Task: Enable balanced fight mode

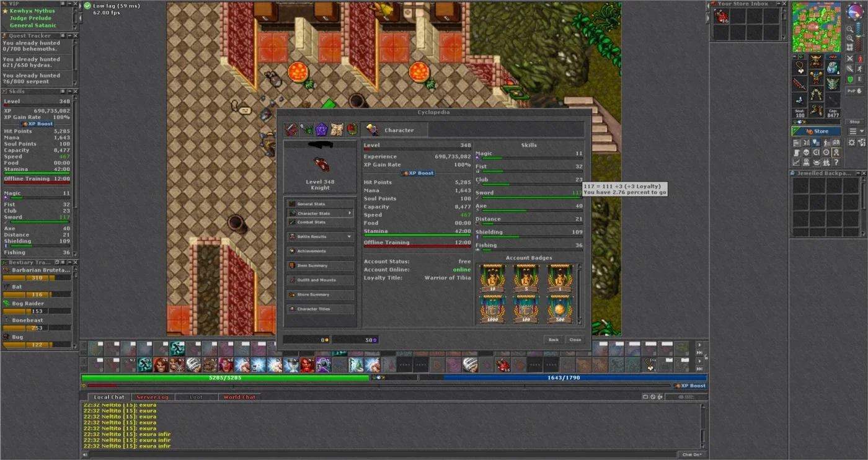Action: point(849,68)
